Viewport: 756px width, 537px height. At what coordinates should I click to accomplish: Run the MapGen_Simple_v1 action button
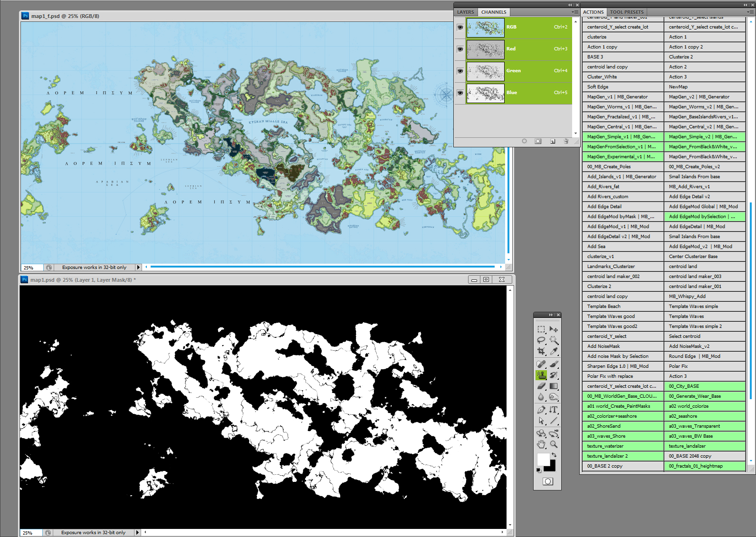pos(622,137)
